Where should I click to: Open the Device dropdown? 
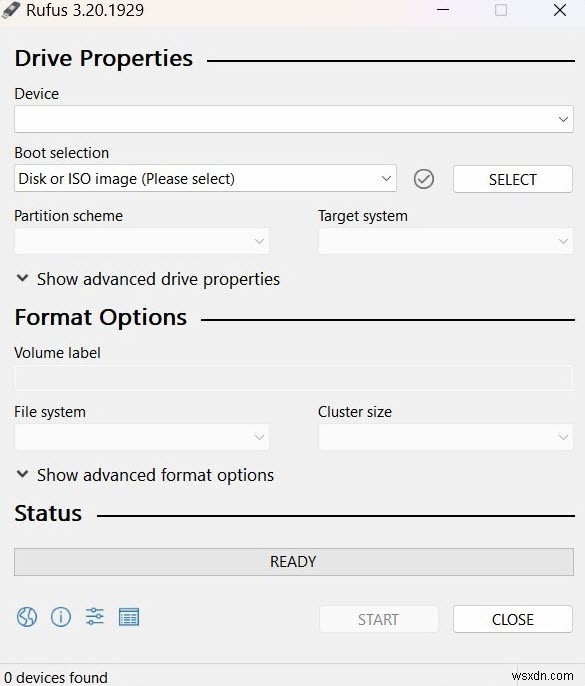tap(294, 119)
